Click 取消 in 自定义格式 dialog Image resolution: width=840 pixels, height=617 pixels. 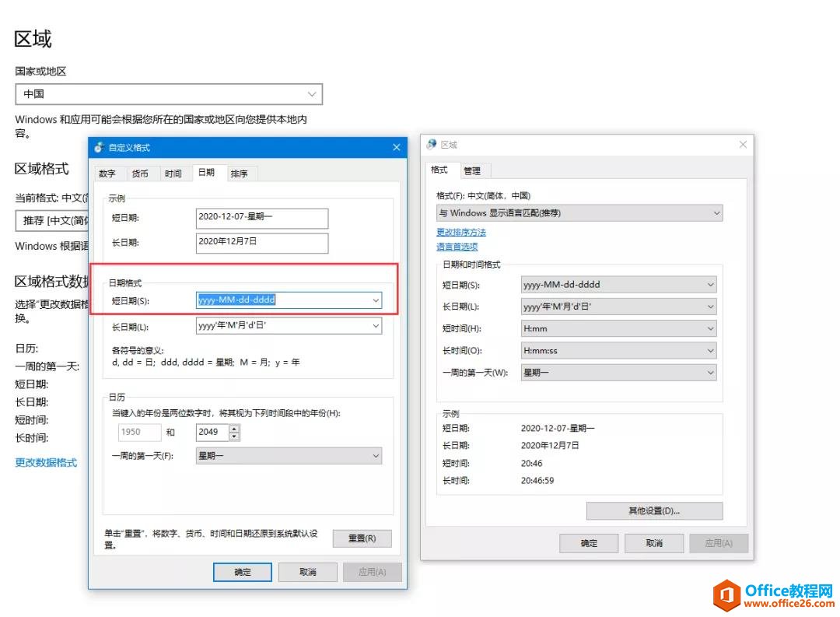point(307,572)
